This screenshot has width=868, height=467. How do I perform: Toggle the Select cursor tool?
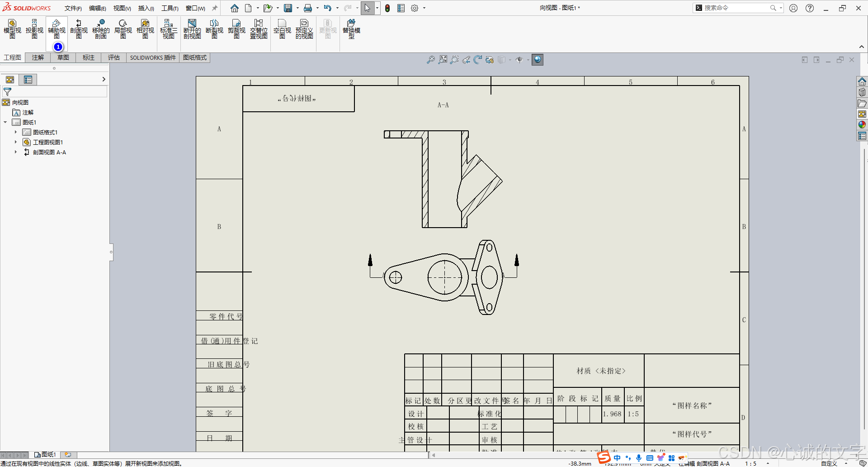point(368,8)
